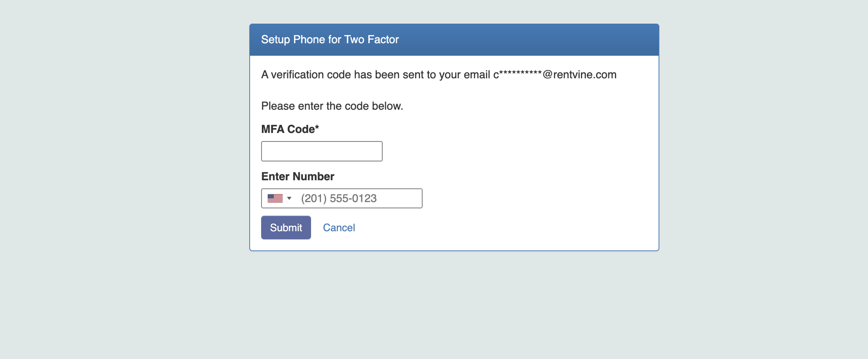Image resolution: width=868 pixels, height=359 pixels.
Task: Click the Cancel link
Action: pyautogui.click(x=338, y=227)
